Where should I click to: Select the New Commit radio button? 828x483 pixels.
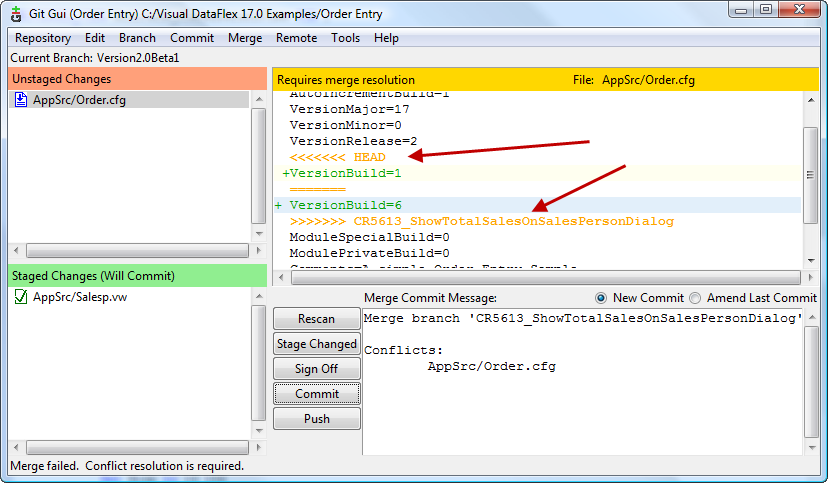point(601,298)
